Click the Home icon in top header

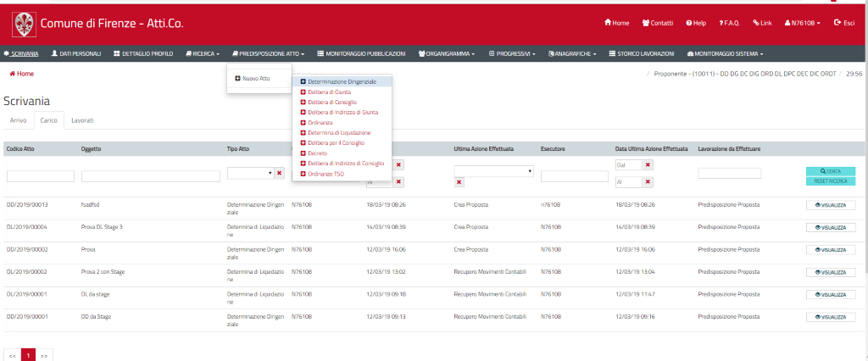(x=608, y=23)
